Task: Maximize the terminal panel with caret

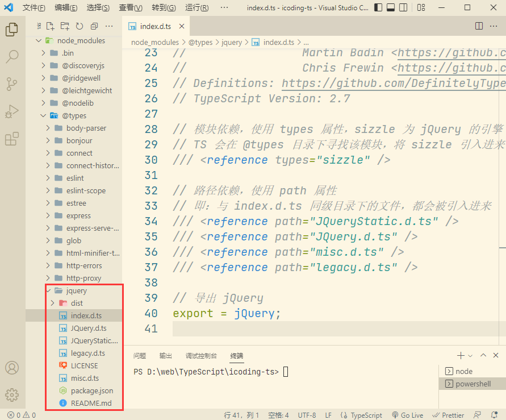Action: tap(483, 355)
